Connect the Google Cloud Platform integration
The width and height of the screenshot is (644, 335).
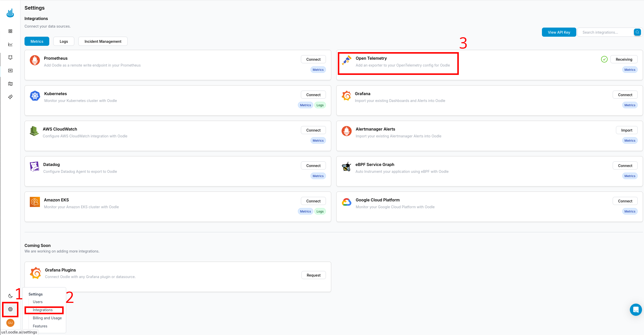click(x=625, y=201)
